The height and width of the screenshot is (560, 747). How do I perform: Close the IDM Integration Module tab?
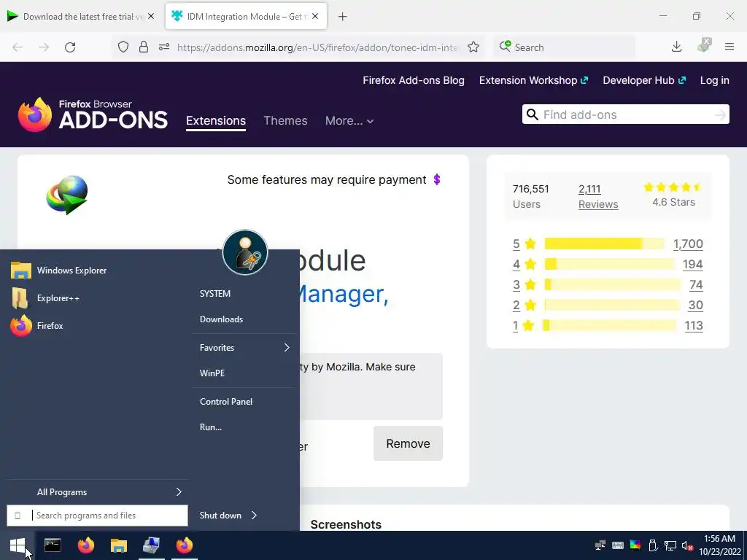[x=315, y=17]
